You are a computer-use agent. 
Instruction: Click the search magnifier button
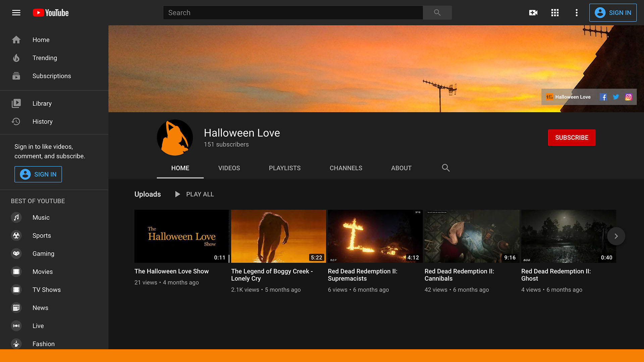point(437,13)
